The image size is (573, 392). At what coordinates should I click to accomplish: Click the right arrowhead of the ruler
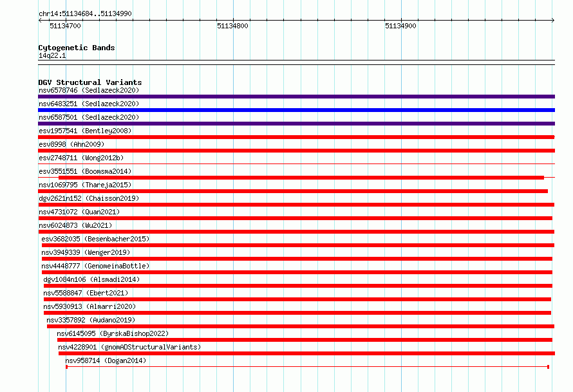[553, 20]
